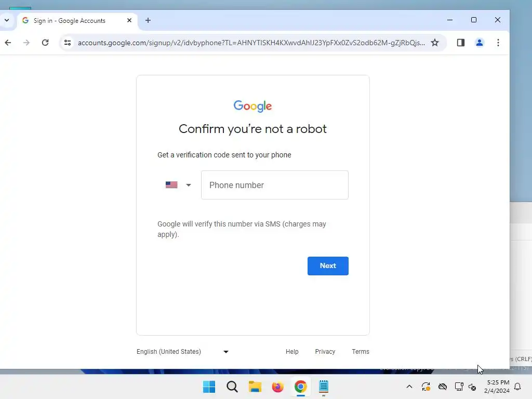Go back using the back arrow
This screenshot has height=399, width=532.
point(8,43)
